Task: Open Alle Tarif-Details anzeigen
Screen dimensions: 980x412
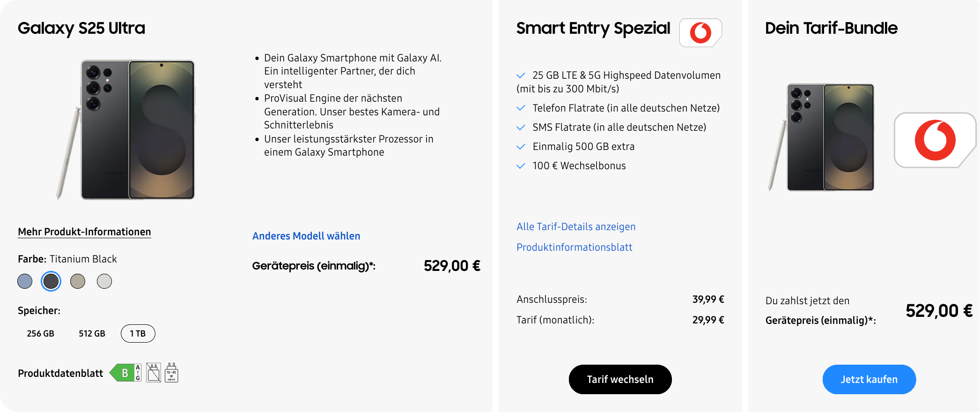Action: [576, 227]
